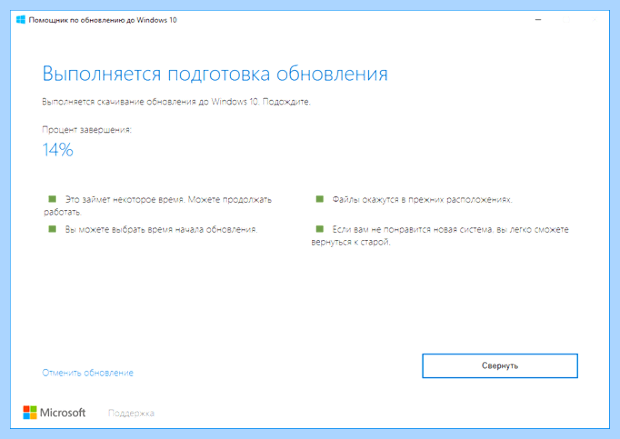
Task: Click the text Выполняется скачивание обновления до Windows 10
Action: (150, 102)
